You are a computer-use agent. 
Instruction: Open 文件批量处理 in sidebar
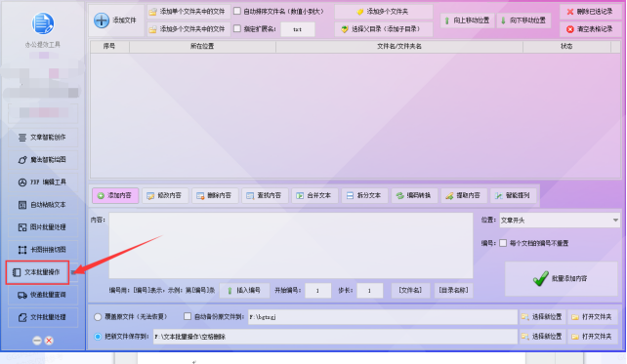[x=43, y=317]
